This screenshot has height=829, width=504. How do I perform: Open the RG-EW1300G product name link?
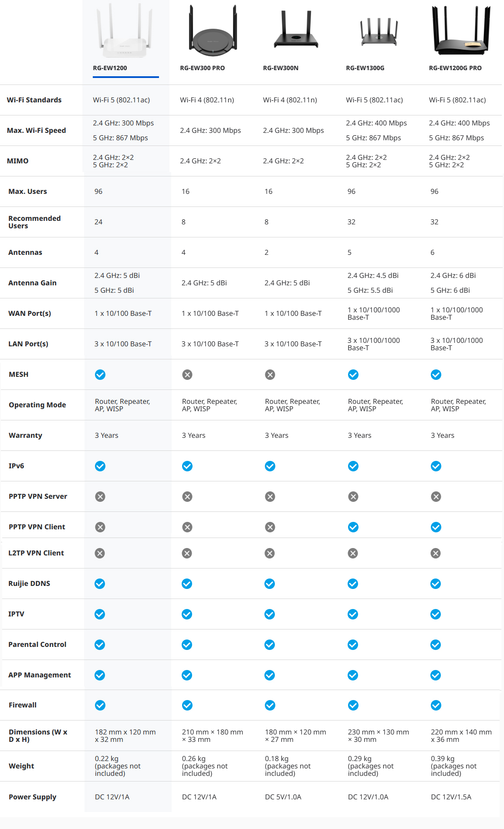(x=365, y=68)
